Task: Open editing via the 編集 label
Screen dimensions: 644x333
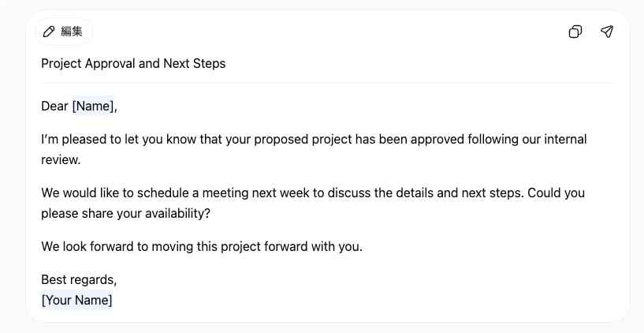Action: tap(72, 32)
